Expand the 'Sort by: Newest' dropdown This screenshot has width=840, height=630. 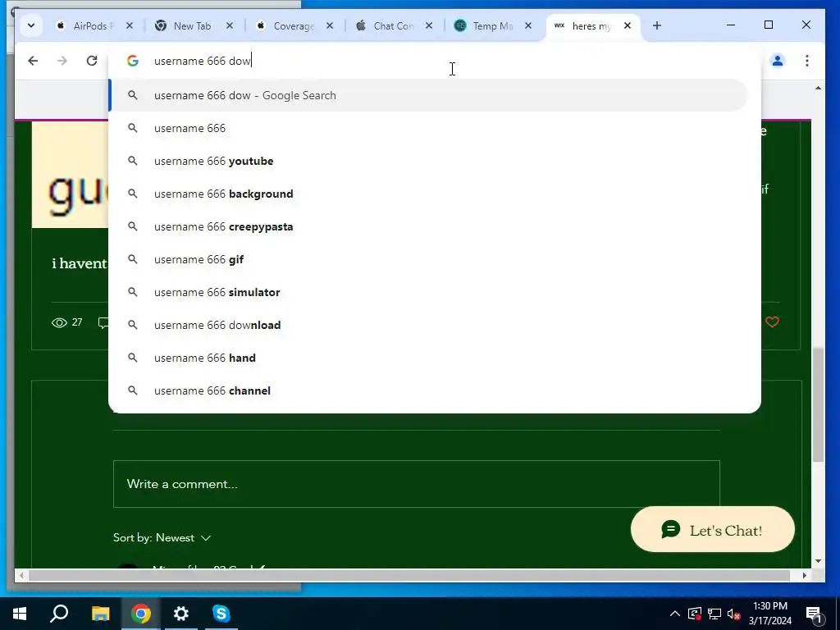click(162, 538)
